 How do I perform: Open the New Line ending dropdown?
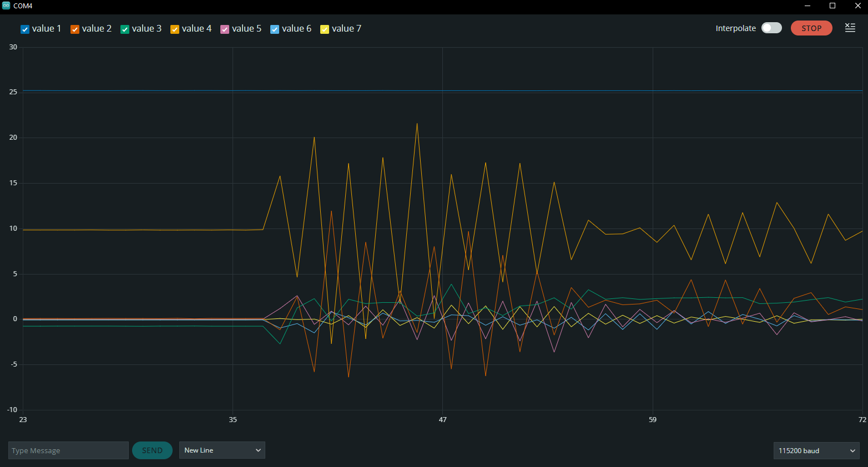[222, 450]
